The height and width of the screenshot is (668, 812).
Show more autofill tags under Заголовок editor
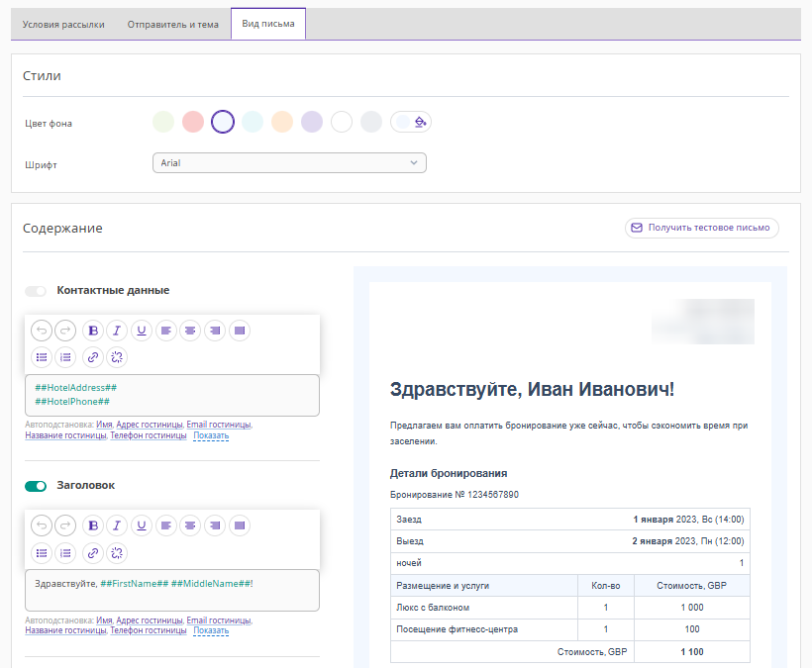click(211, 630)
